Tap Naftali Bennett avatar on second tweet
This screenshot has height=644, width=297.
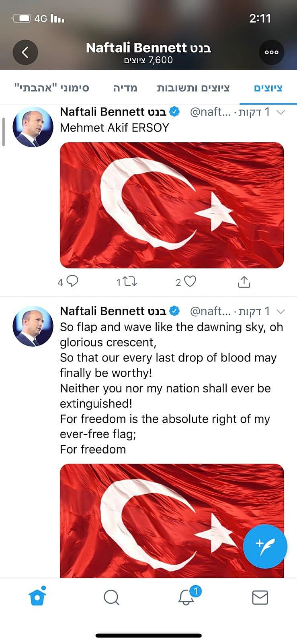coord(33,326)
